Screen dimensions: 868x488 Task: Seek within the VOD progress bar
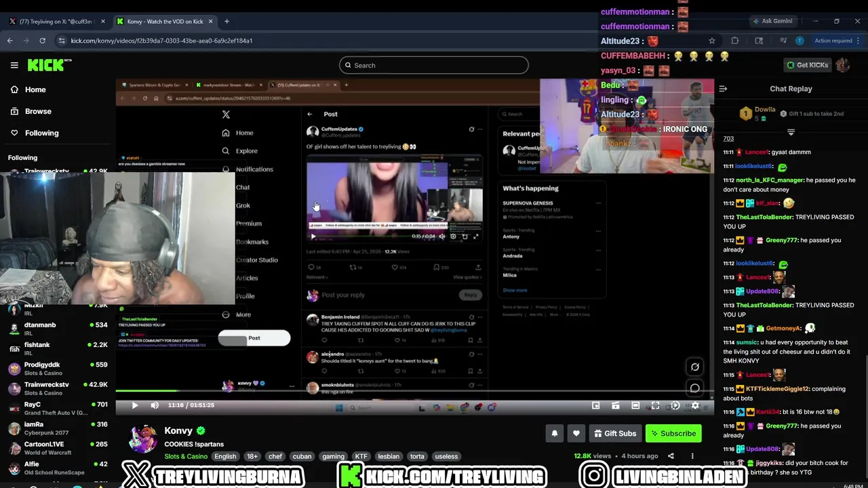[x=414, y=391]
